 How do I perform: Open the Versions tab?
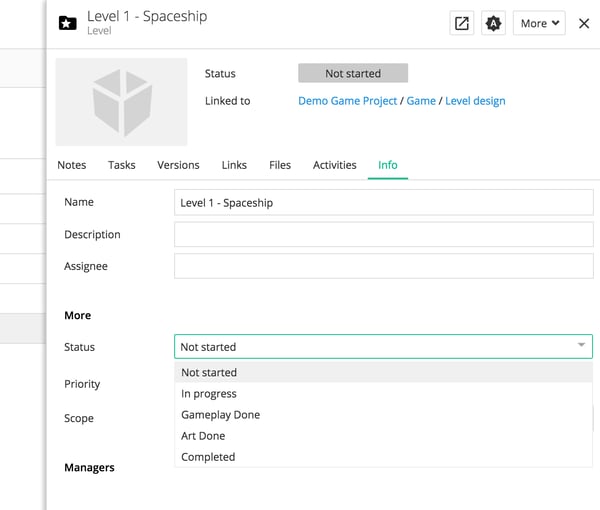178,165
